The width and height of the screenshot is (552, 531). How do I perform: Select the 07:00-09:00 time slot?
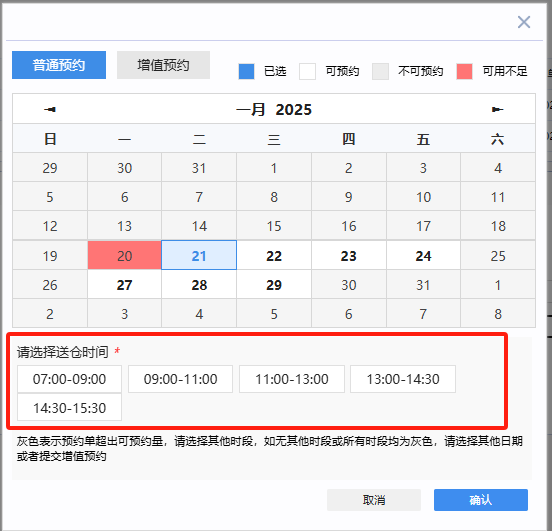coord(69,379)
